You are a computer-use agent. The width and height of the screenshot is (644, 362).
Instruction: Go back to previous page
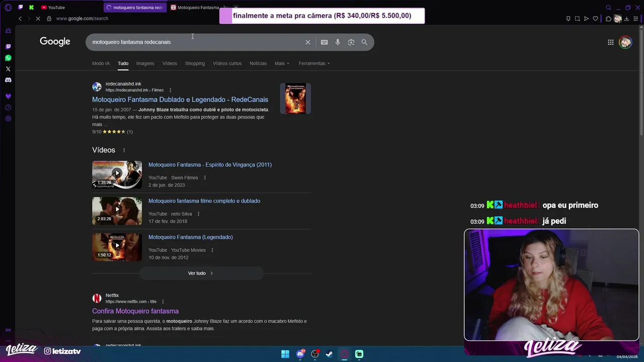click(20, 19)
